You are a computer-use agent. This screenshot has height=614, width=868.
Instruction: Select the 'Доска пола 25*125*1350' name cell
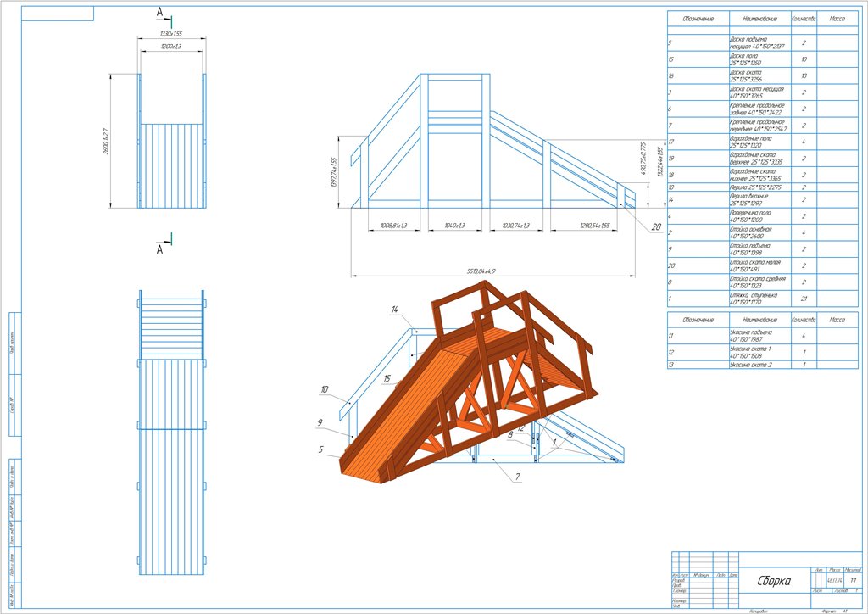pyautogui.click(x=760, y=60)
